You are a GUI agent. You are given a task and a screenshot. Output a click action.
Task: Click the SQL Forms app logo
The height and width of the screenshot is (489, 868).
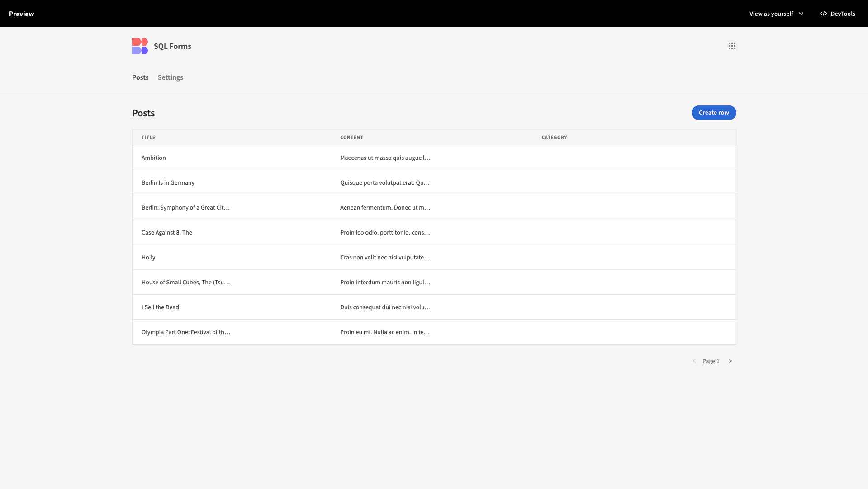[139, 46]
